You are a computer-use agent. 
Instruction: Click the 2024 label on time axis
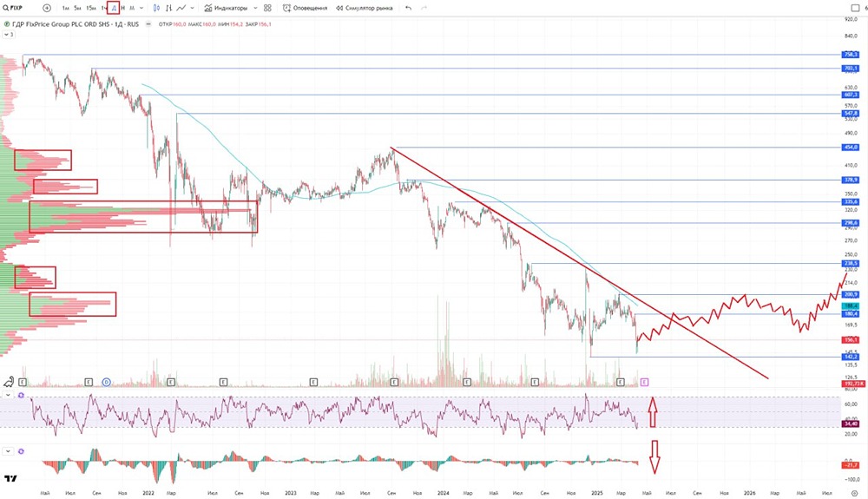pyautogui.click(x=443, y=493)
